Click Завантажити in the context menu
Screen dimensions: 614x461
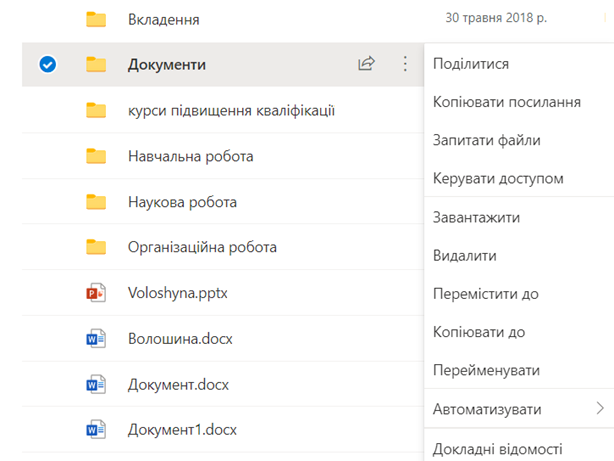476,217
